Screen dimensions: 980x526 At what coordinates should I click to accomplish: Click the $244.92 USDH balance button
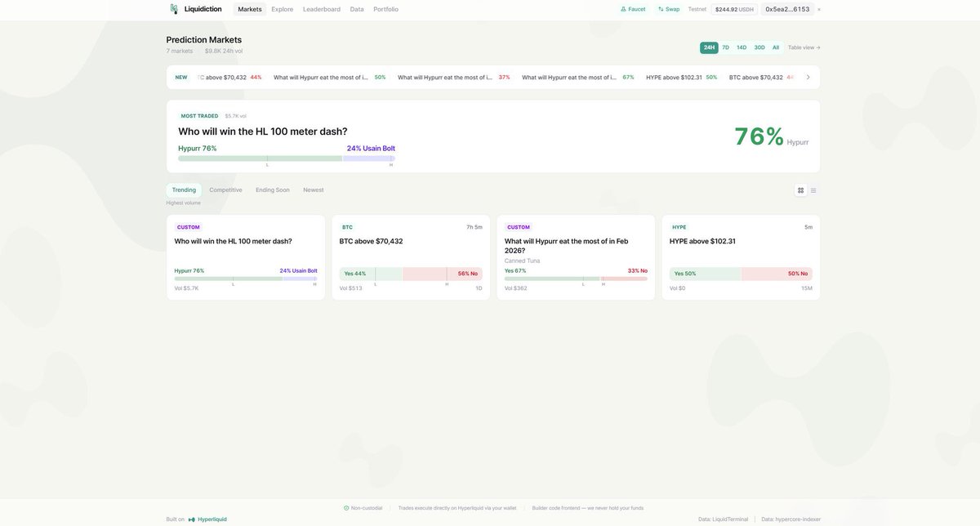pos(735,9)
